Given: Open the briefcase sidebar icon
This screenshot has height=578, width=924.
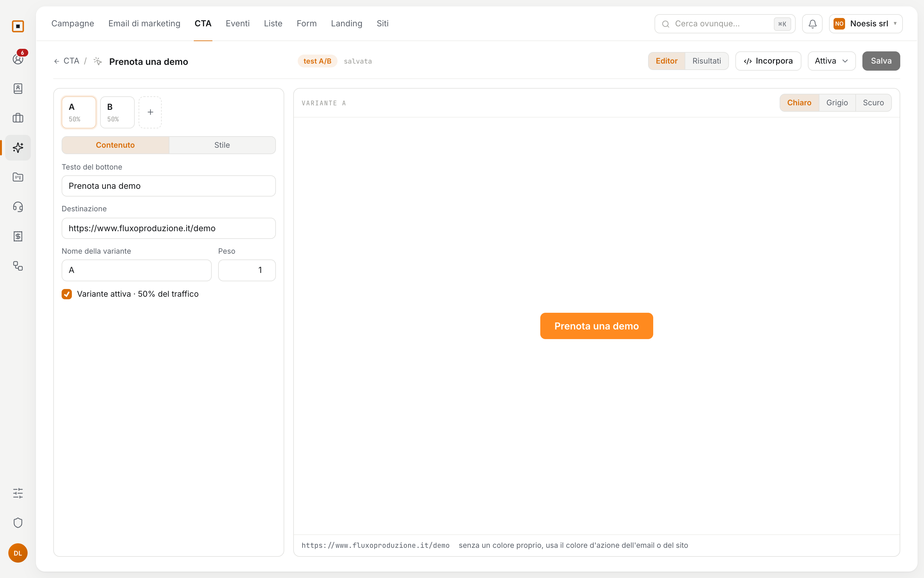Looking at the screenshot, I should click(x=18, y=118).
